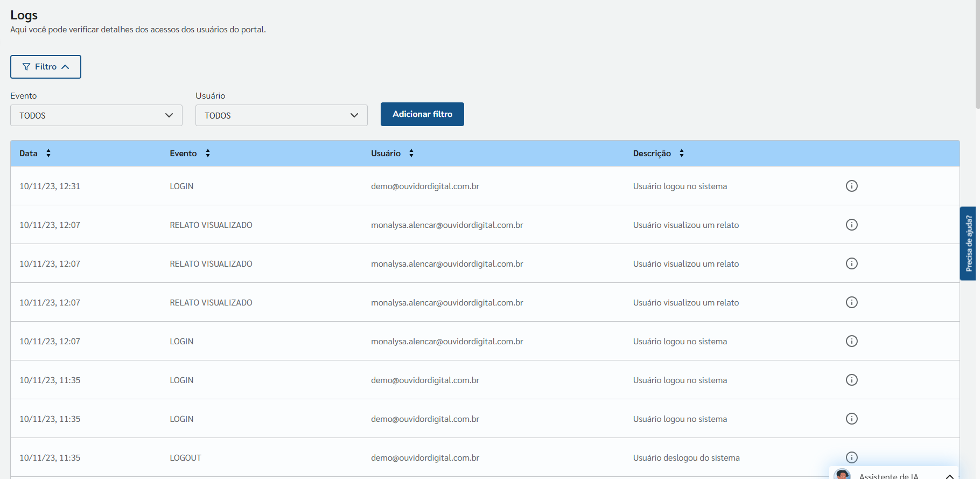This screenshot has width=980, height=479.
Task: Sort by Usuário column arrows
Action: [x=411, y=154]
